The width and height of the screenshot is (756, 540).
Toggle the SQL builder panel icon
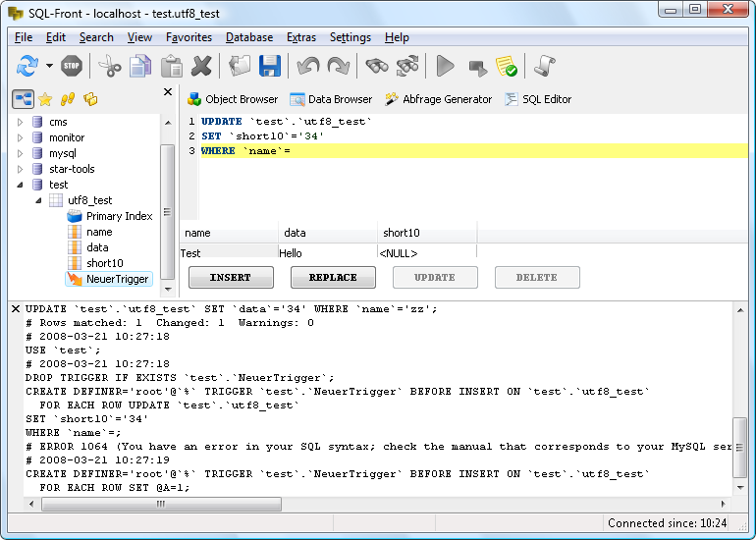[x=90, y=99]
